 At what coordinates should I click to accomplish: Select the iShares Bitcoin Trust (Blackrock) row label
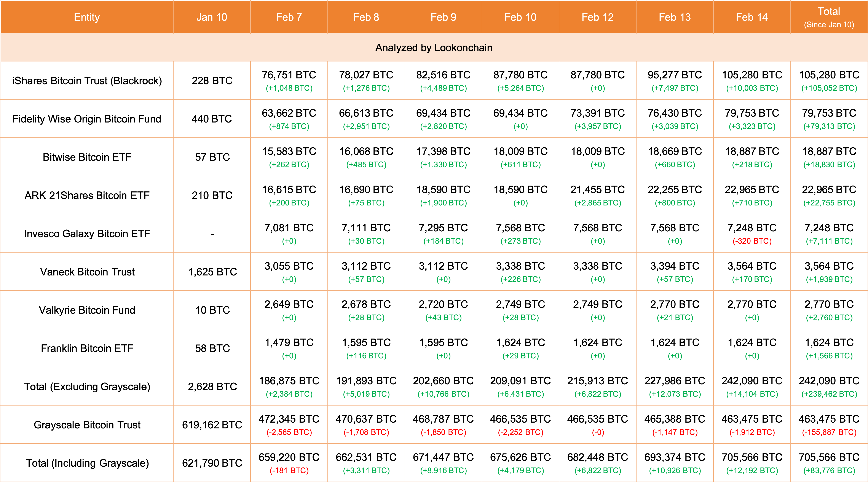[x=87, y=81]
